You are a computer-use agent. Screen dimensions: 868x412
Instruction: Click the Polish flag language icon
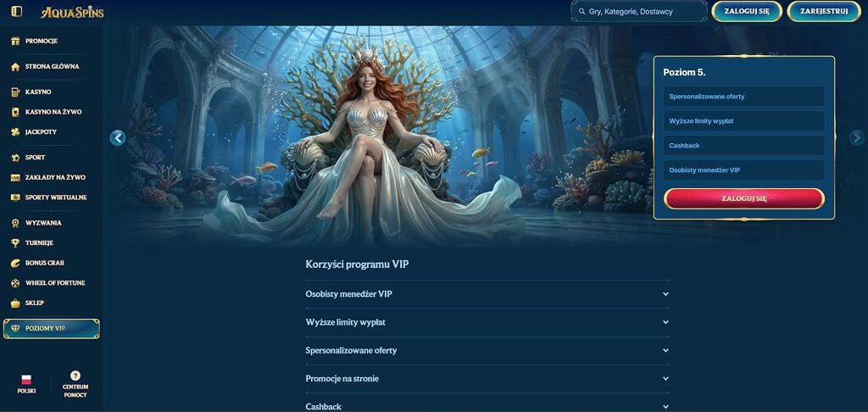coord(26,380)
